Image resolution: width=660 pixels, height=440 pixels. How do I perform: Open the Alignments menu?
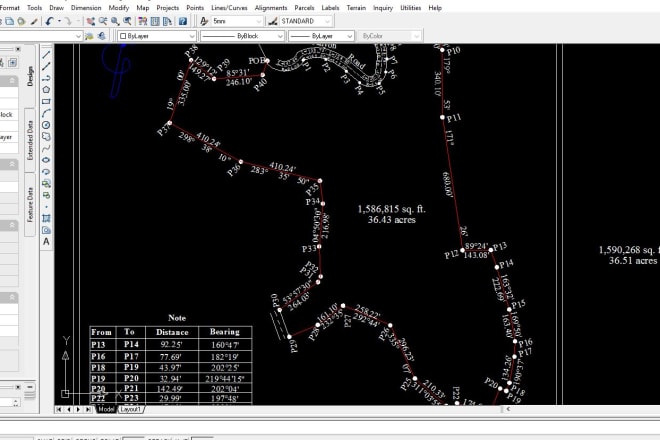pos(271,8)
